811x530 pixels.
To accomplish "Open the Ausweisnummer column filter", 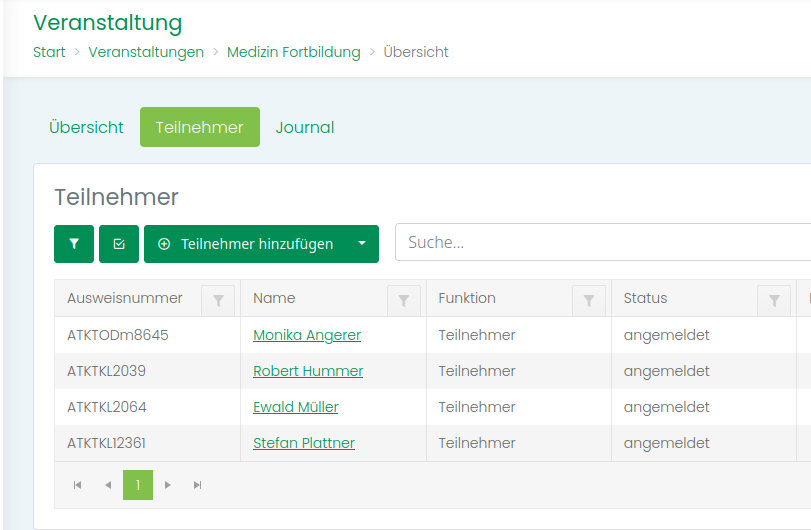I will (x=218, y=299).
